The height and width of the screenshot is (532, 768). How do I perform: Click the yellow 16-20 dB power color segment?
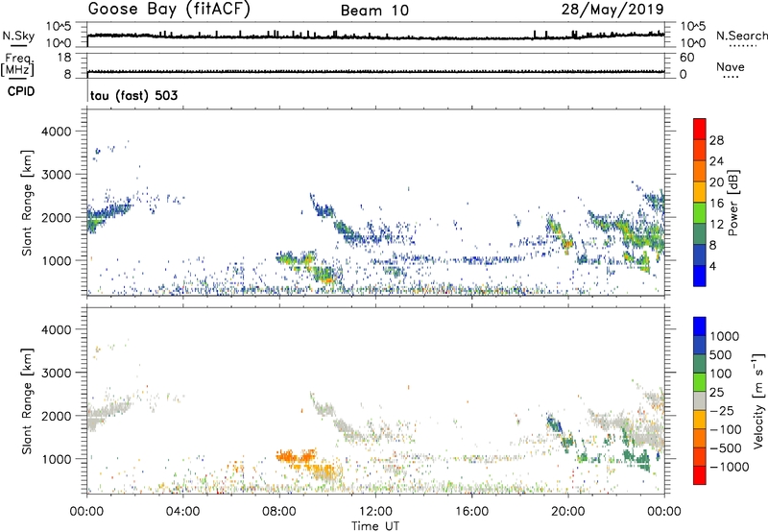[700, 192]
